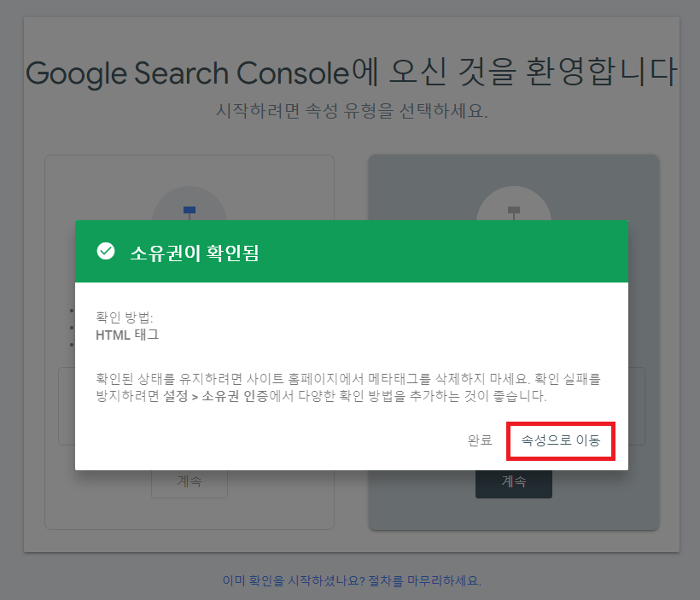Click the green checkmark icon in header

pyautogui.click(x=106, y=251)
